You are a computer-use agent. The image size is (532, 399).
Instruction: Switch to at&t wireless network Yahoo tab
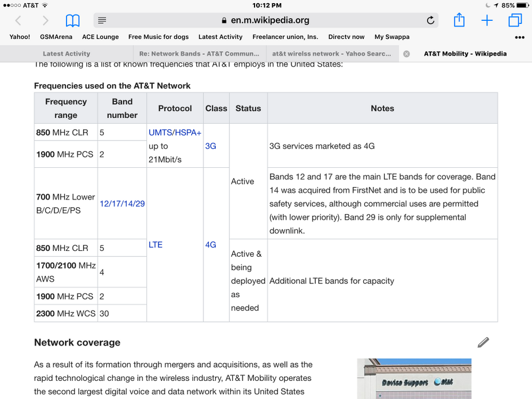pyautogui.click(x=331, y=54)
